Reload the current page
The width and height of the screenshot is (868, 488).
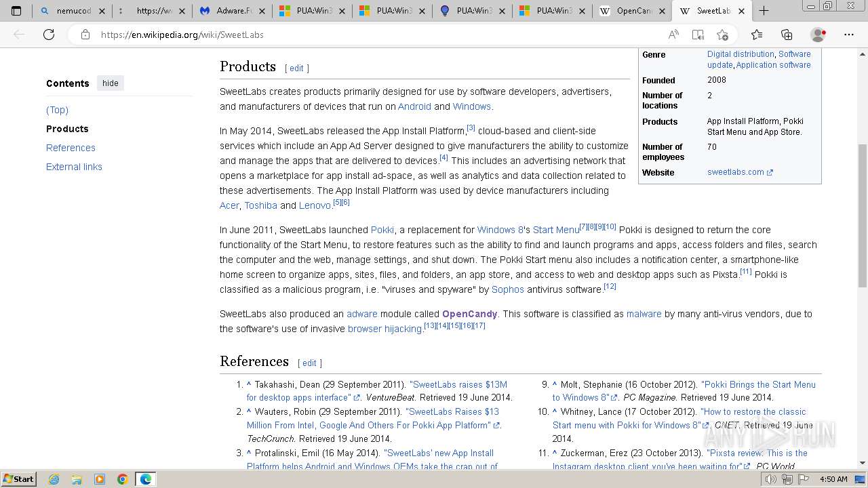click(x=49, y=35)
